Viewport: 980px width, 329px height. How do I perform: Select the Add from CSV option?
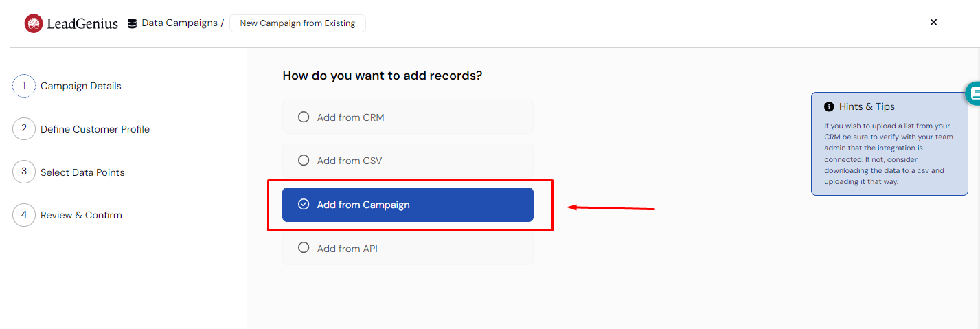pyautogui.click(x=408, y=161)
